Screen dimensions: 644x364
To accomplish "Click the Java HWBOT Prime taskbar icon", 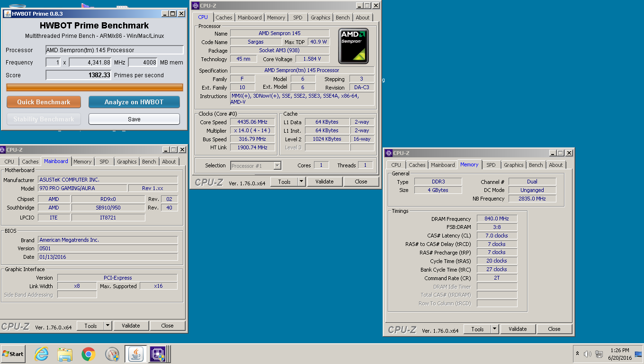I will click(135, 354).
